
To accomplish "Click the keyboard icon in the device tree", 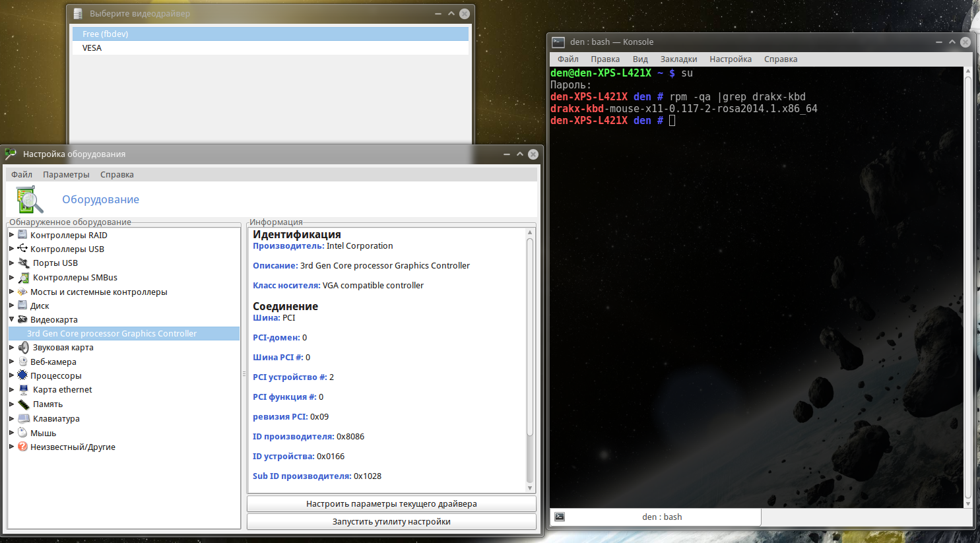I will click(x=24, y=418).
